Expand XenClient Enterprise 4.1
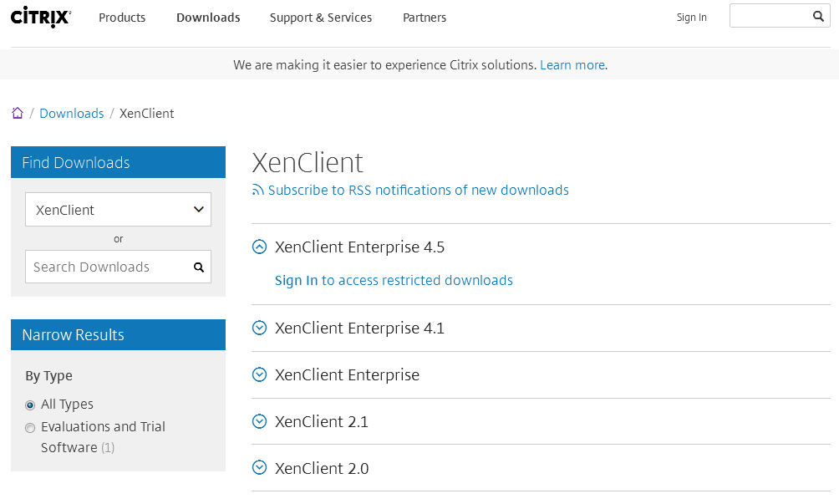Screen dimensions: 839x504 click(x=259, y=328)
